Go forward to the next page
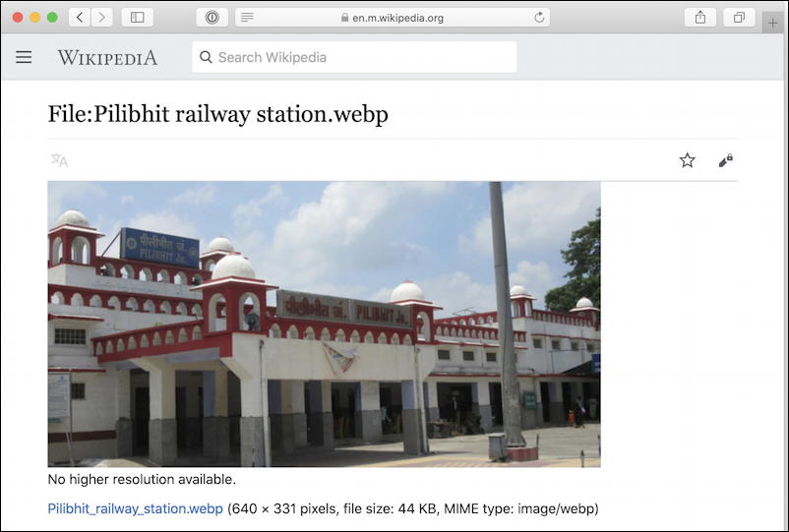 [x=101, y=18]
